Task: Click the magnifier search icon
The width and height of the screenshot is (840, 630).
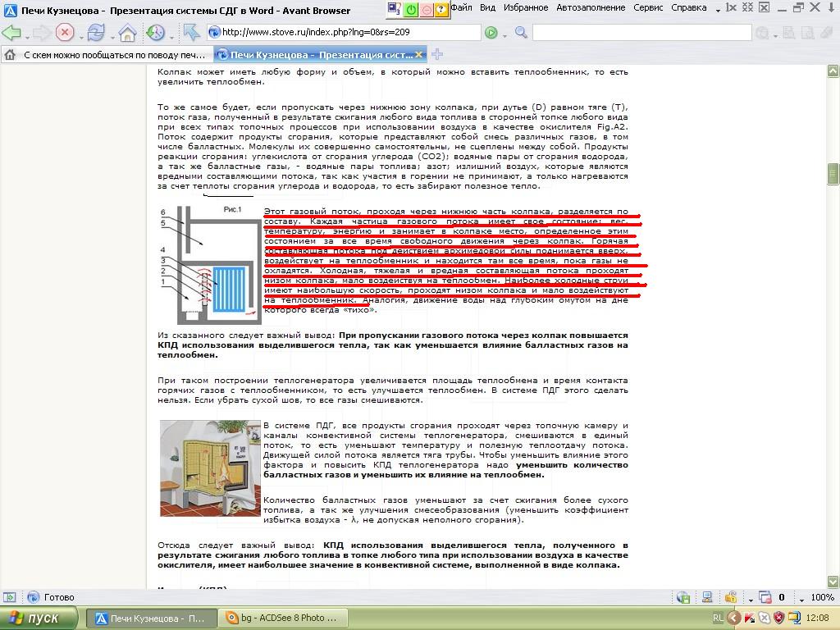Action: pyautogui.click(x=521, y=33)
